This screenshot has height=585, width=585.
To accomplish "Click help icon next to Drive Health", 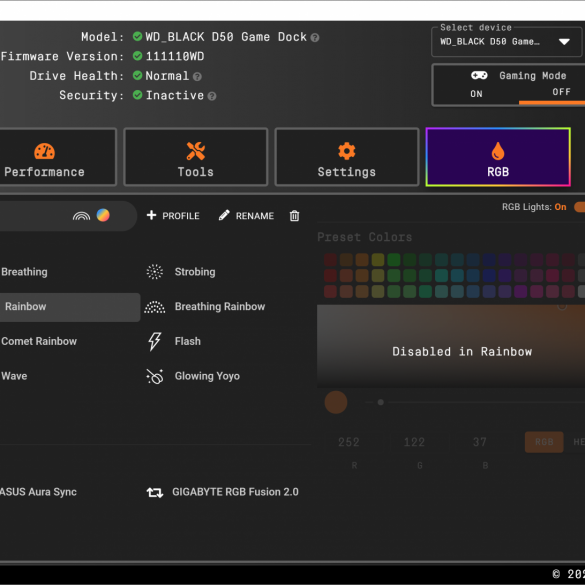I will click(x=197, y=77).
